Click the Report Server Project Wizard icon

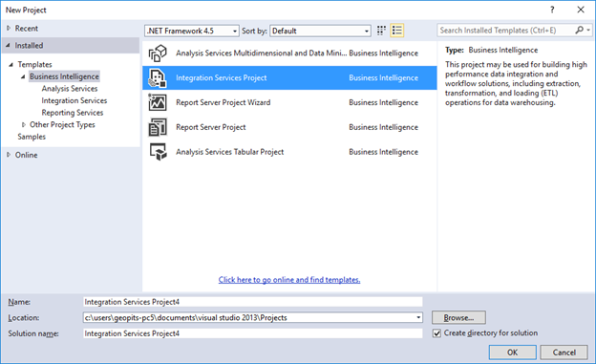click(x=158, y=102)
